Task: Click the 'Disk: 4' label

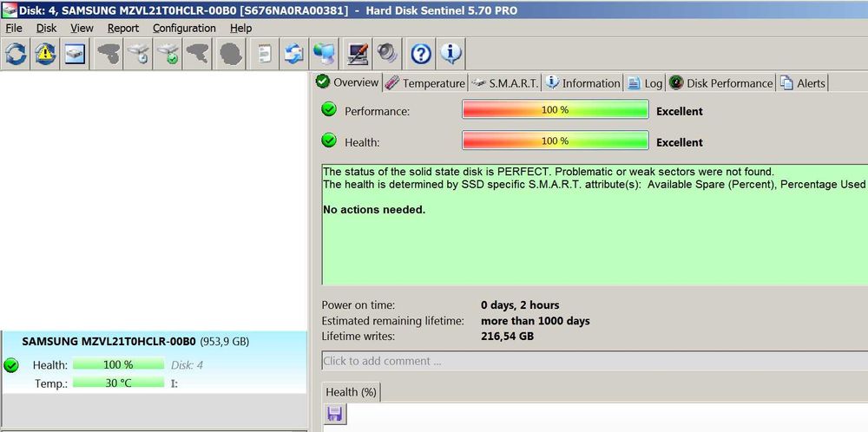Action: (x=187, y=365)
